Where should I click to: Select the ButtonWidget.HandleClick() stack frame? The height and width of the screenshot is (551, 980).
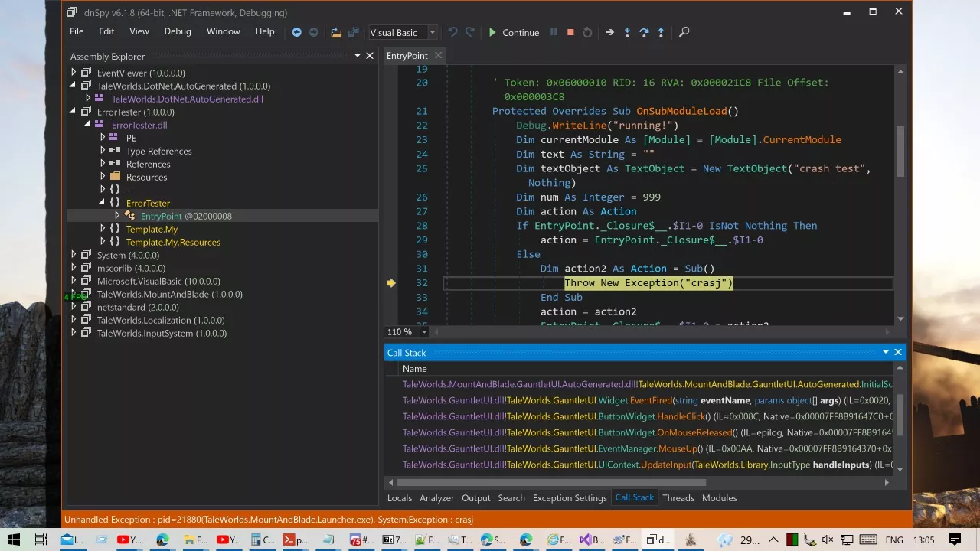(x=648, y=416)
